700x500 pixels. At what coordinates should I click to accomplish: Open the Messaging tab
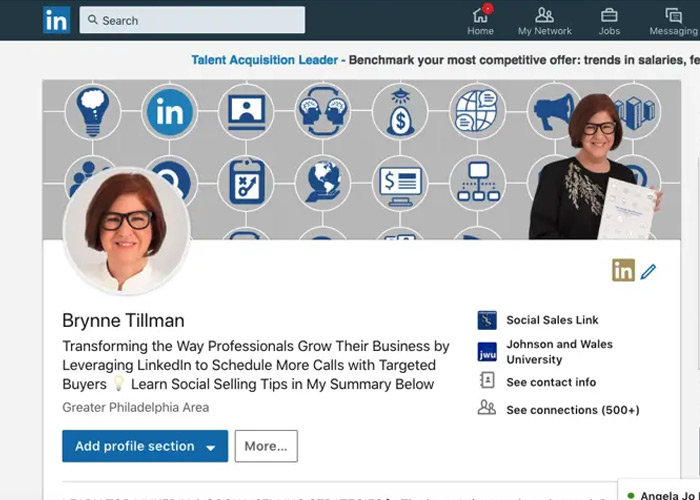click(x=673, y=21)
